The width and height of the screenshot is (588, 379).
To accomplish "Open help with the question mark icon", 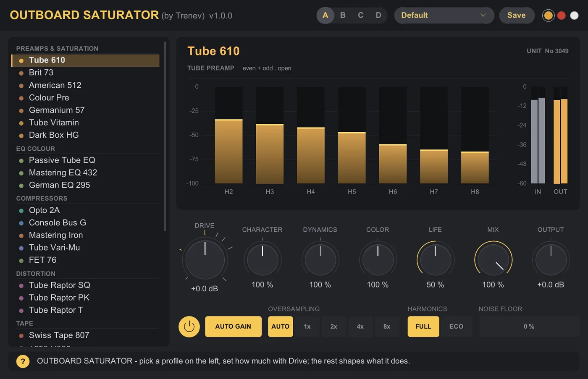I will [x=23, y=361].
